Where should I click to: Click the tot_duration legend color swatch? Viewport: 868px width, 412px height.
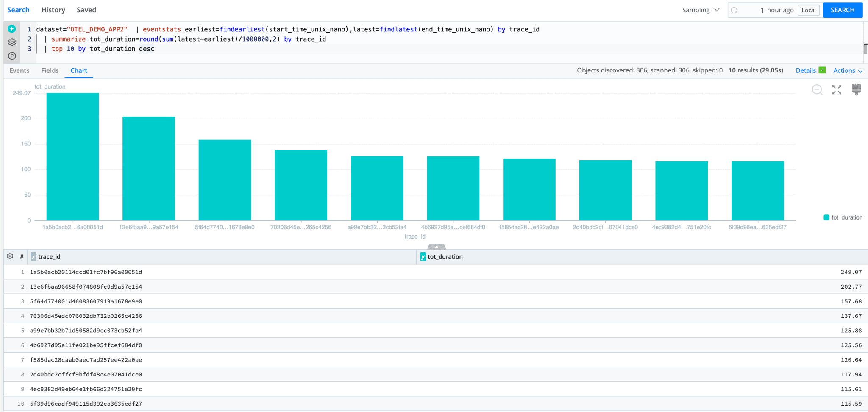point(826,217)
